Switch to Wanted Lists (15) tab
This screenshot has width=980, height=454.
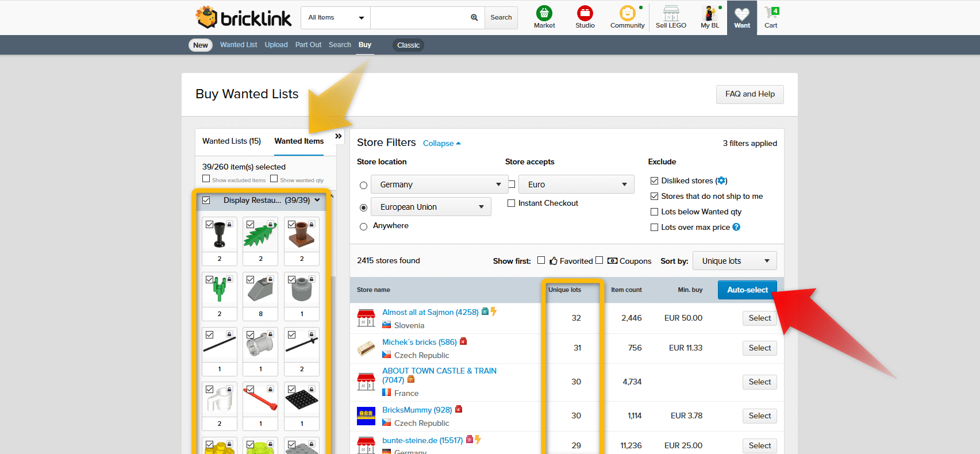tap(232, 141)
